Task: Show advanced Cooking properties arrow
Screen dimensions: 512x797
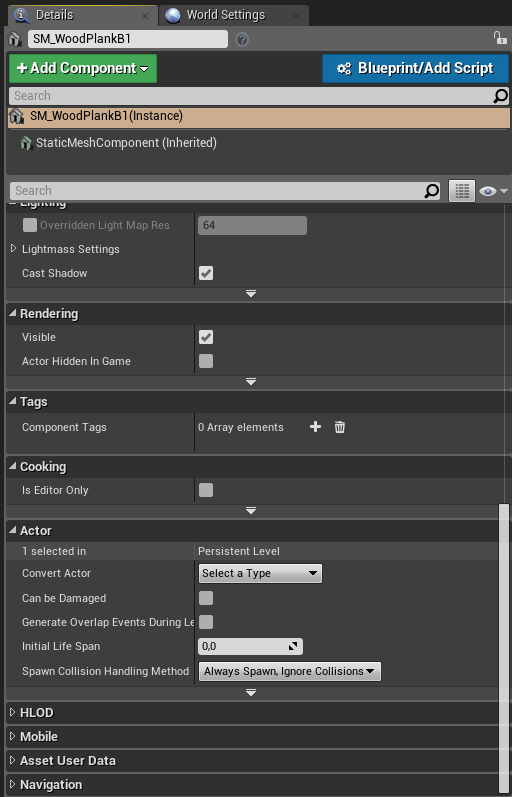Action: pos(251,511)
